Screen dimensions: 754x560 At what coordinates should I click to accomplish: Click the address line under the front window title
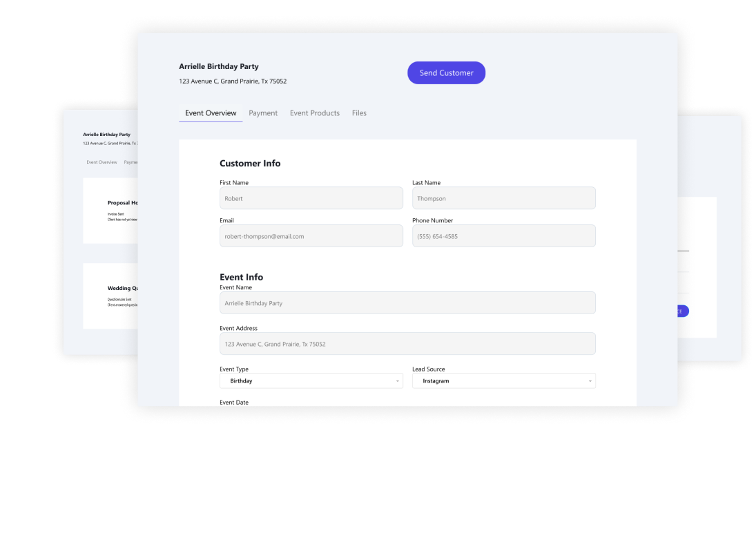click(x=233, y=81)
